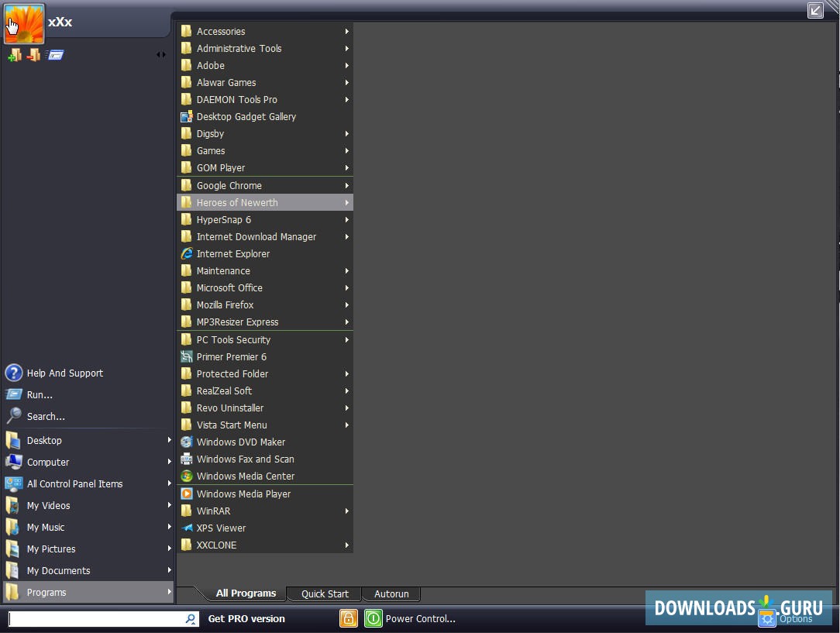This screenshot has width=840, height=633.
Task: Open Heroes of Newerth folder
Action: coord(265,202)
